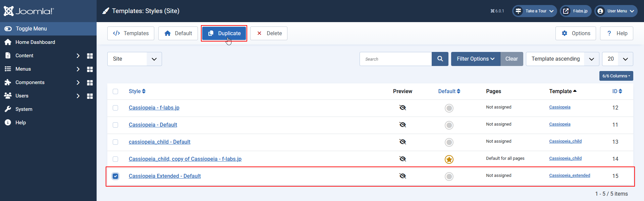Open the Users dashboard grid icon

[90, 96]
